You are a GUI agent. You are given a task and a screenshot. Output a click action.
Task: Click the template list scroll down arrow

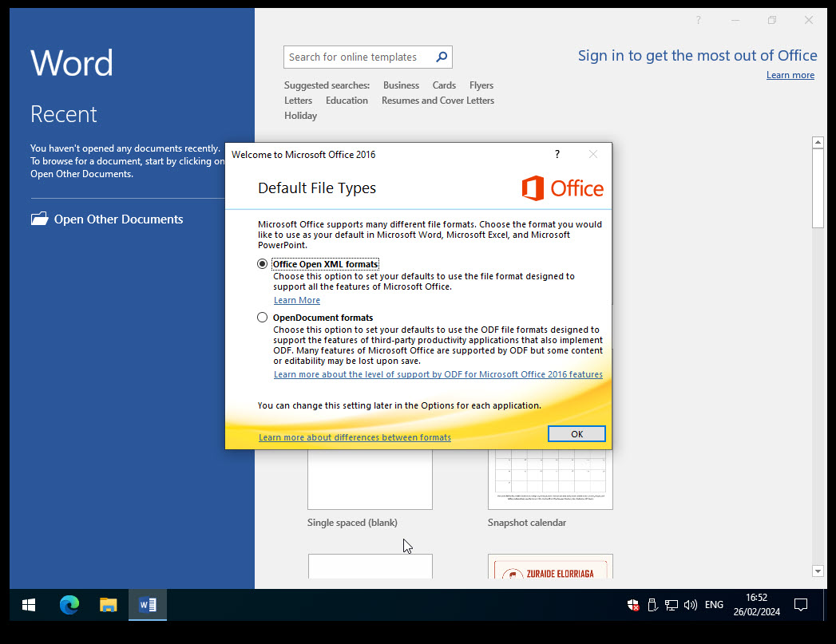click(x=818, y=571)
